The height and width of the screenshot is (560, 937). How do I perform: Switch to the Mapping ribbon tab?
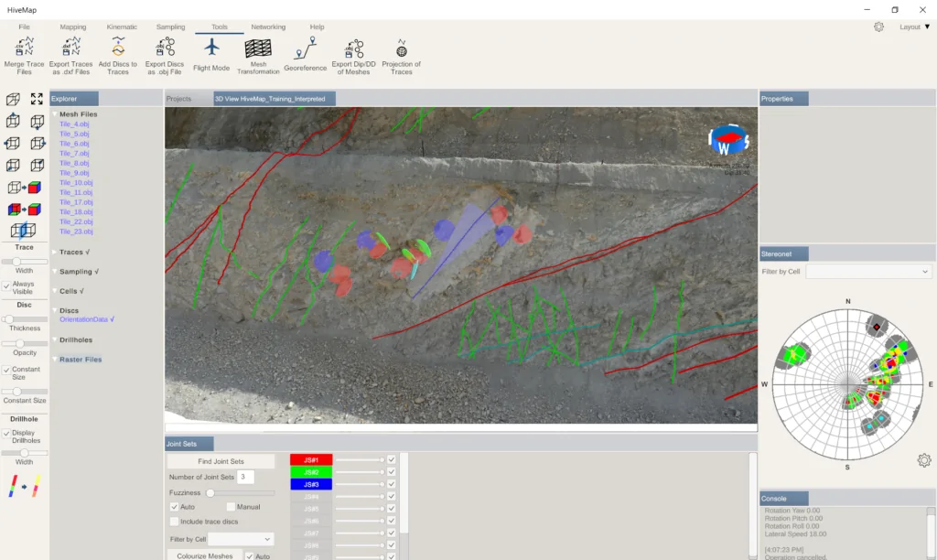(73, 27)
